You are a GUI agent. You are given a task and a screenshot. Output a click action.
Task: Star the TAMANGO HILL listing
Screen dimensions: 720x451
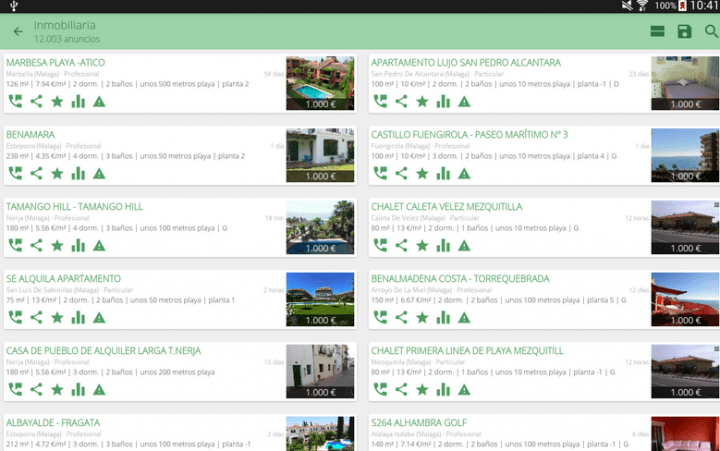pyautogui.click(x=57, y=245)
